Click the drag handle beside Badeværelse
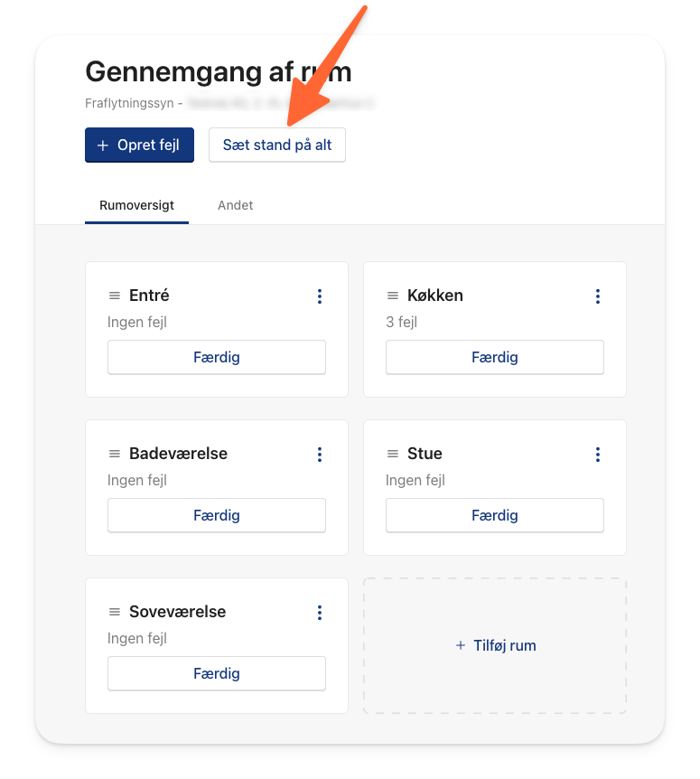The height and width of the screenshot is (779, 700). click(115, 454)
